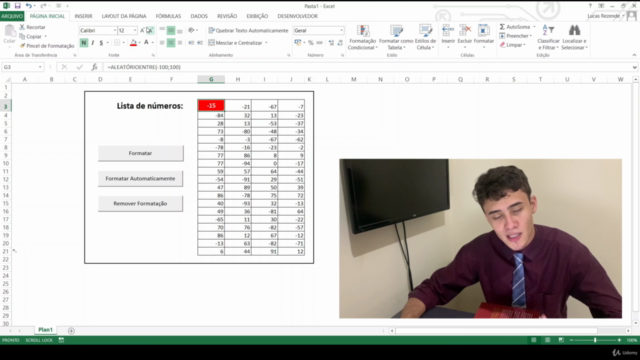
Task: Increase font size with the larger A icon
Action: (x=142, y=31)
